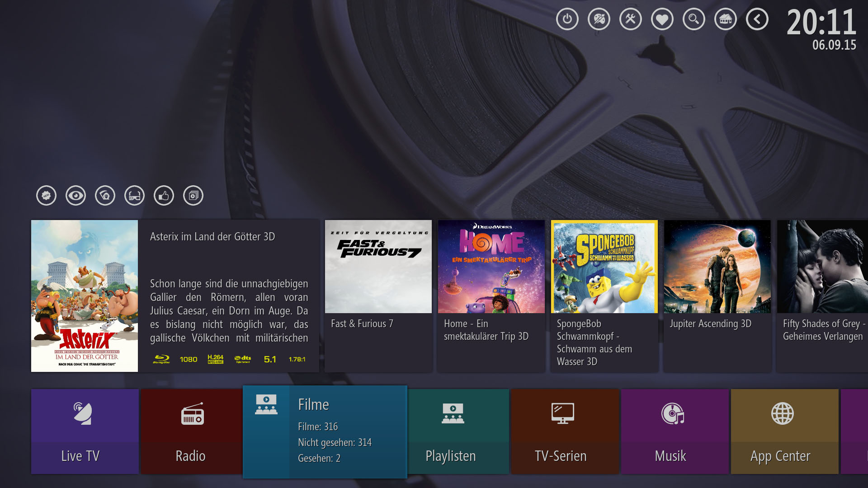The image size is (868, 488).
Task: Open the Radio tile
Action: point(191,432)
